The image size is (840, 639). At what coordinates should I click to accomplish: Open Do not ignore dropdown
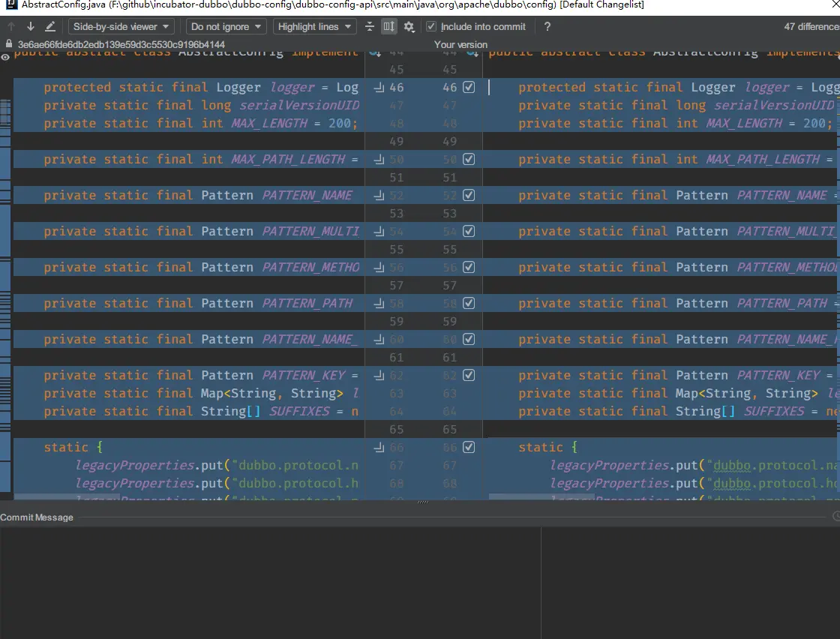(x=226, y=26)
